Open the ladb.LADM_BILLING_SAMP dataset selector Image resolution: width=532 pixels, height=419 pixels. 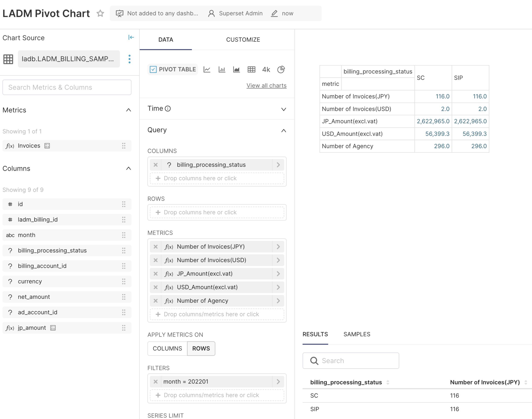pos(69,59)
